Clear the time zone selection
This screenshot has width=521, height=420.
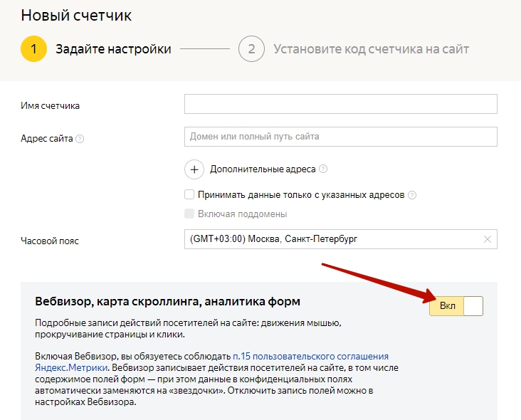click(x=488, y=239)
